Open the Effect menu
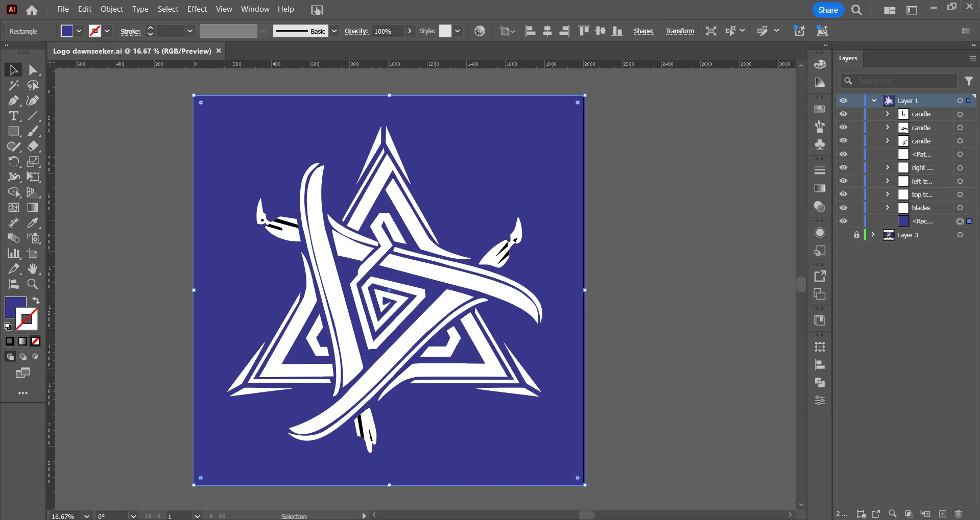980x520 pixels. coord(197,9)
